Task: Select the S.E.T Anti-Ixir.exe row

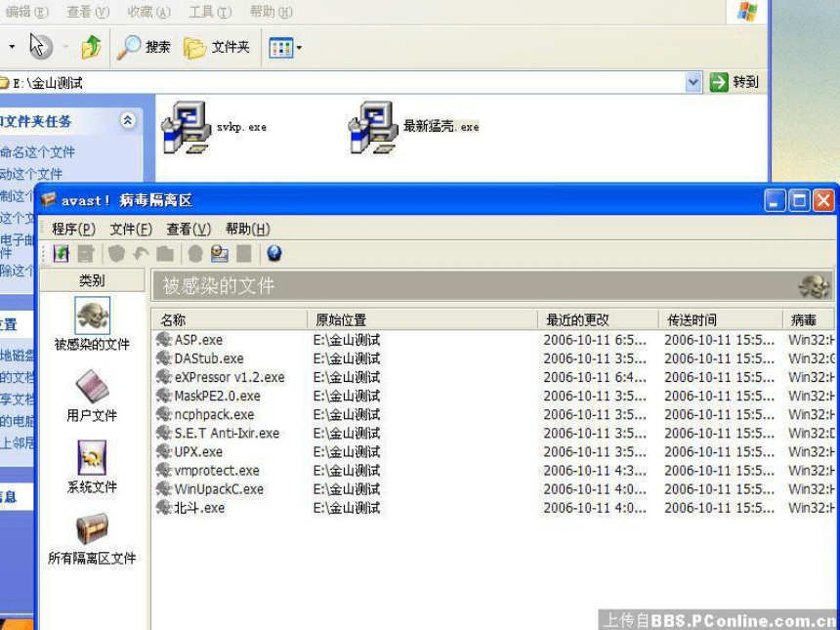Action: pyautogui.click(x=495, y=433)
